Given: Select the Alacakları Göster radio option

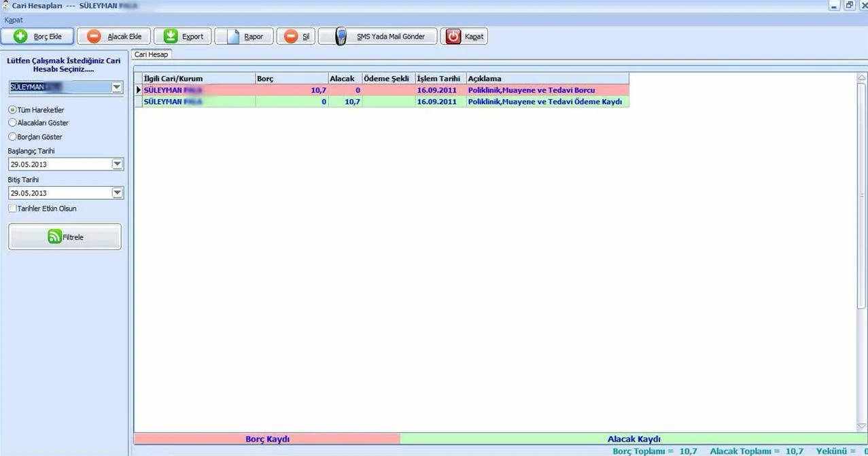Looking at the screenshot, I should click(12, 123).
